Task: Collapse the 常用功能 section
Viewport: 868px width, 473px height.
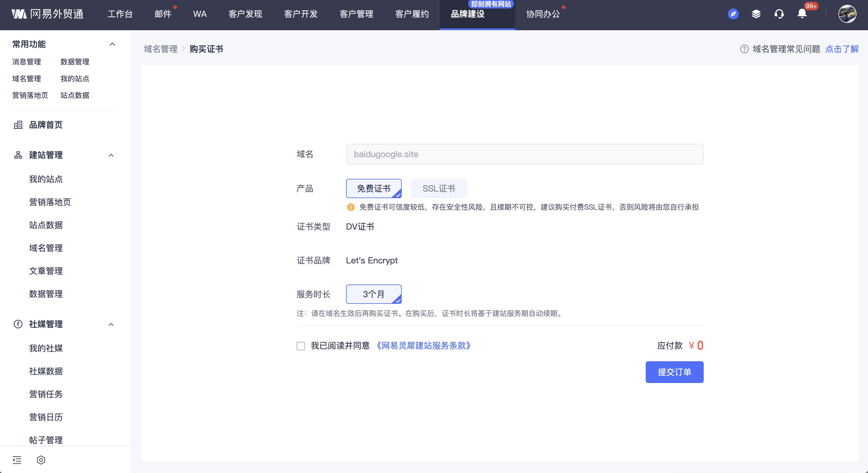Action: click(112, 44)
